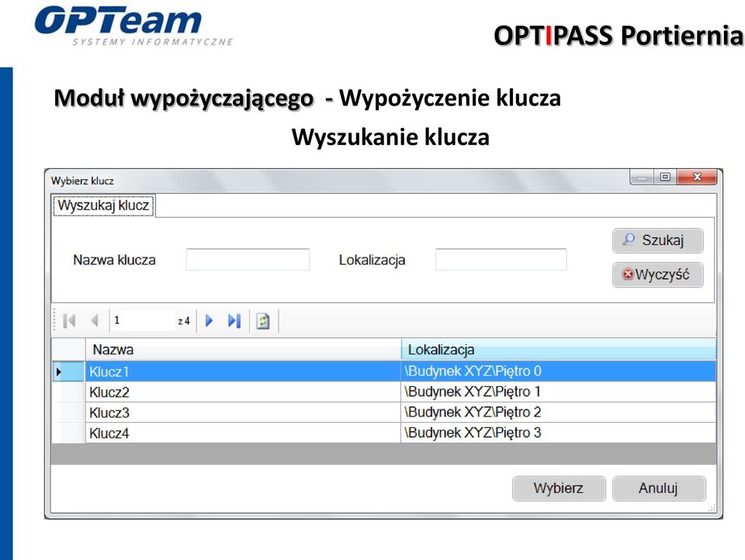Select the Klucz4 cell
The height and width of the screenshot is (560, 745).
(243, 433)
